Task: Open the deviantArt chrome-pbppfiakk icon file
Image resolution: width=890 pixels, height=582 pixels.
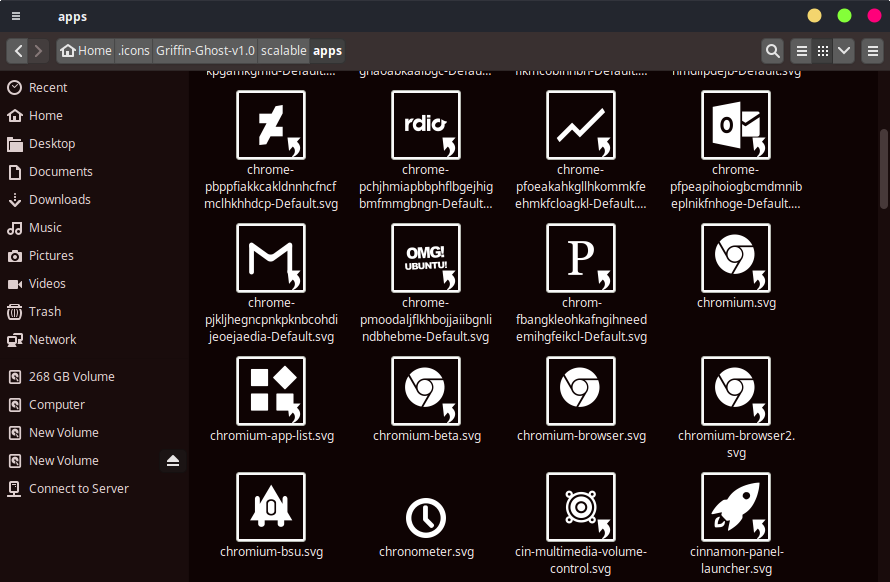Action: pyautogui.click(x=271, y=125)
